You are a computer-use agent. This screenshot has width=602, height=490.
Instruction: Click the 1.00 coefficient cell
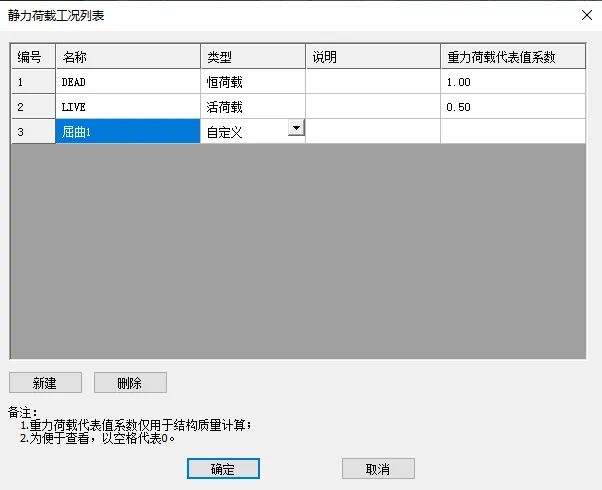(x=512, y=82)
